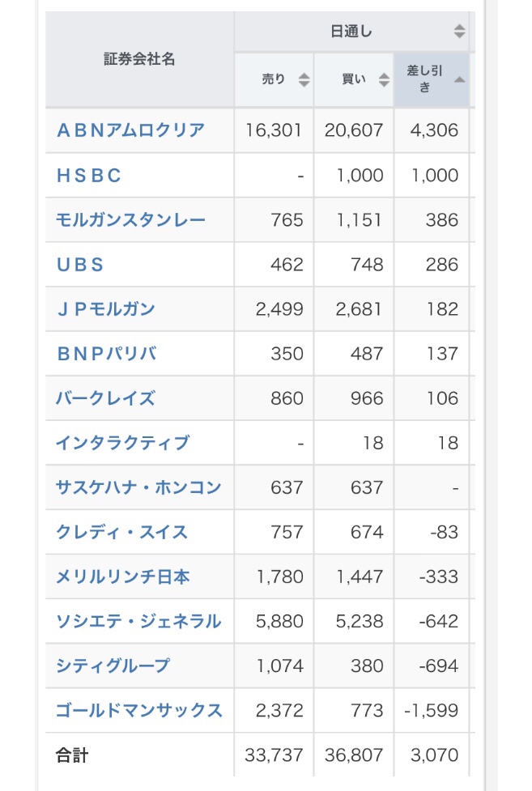Sort by 売り column arrows

pyautogui.click(x=304, y=79)
